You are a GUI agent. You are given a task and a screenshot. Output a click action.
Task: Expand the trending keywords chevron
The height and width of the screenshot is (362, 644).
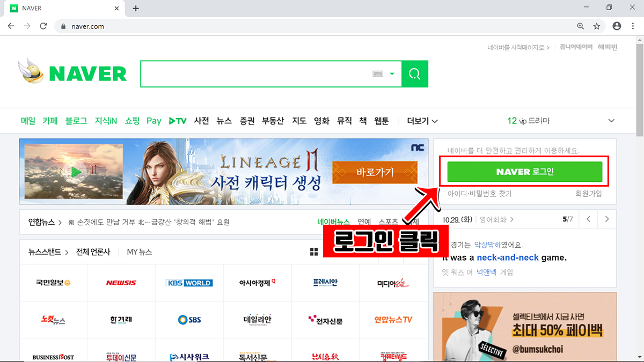[x=611, y=121]
